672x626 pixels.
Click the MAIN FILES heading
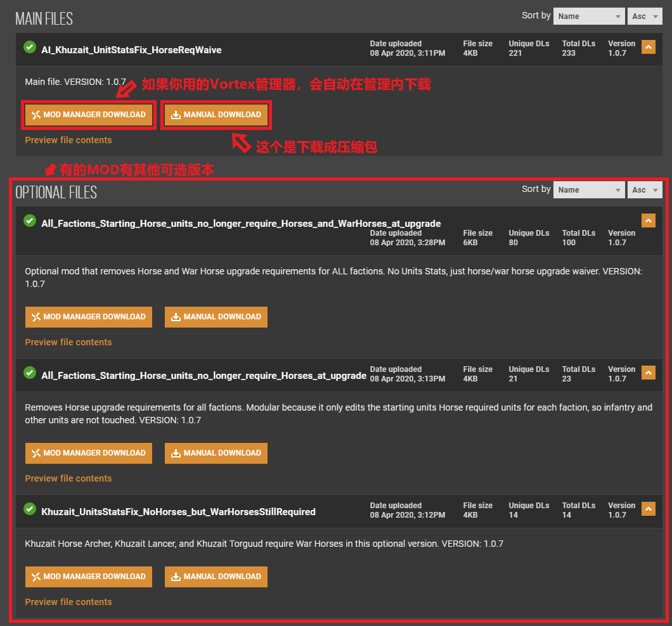click(x=44, y=19)
